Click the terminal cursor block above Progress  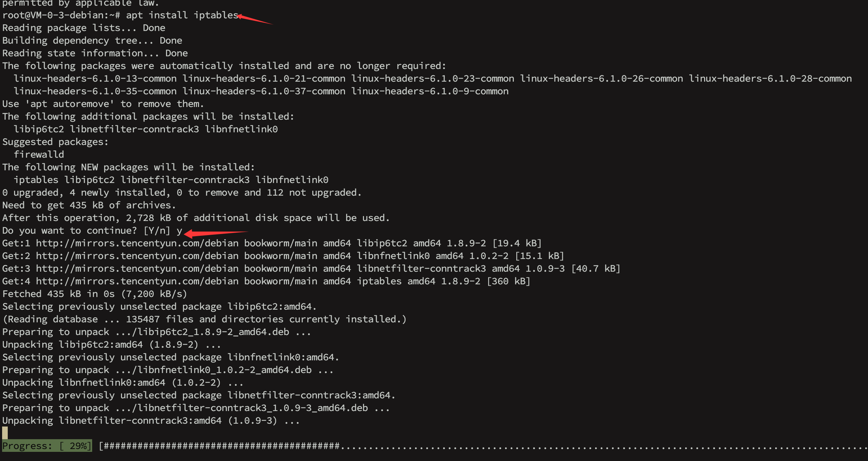[5, 432]
